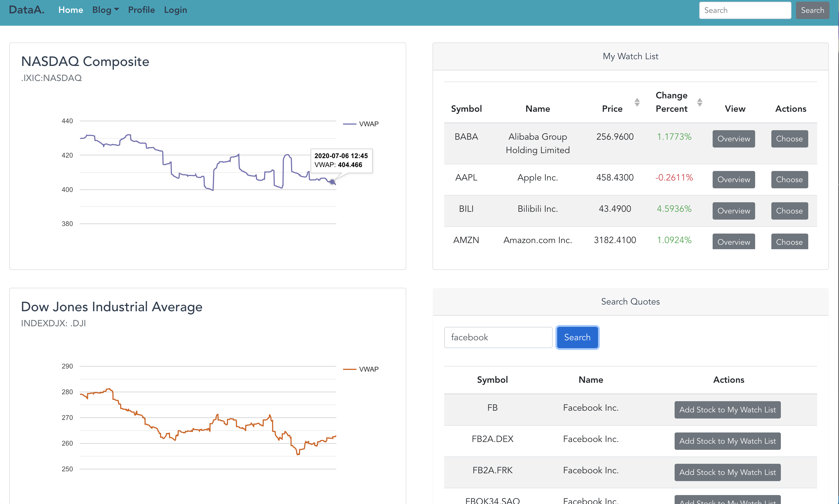839x504 pixels.
Task: Click the -0.2611% change value
Action: tap(674, 177)
